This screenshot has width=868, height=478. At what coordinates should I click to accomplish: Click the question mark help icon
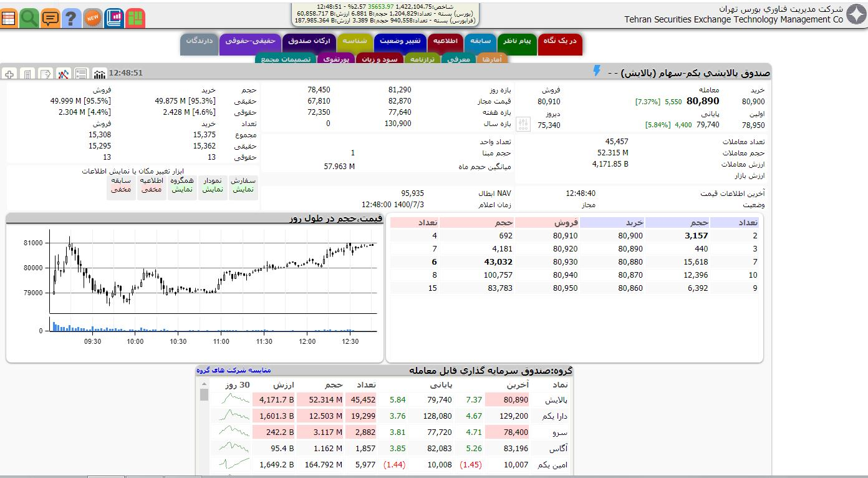tap(71, 18)
